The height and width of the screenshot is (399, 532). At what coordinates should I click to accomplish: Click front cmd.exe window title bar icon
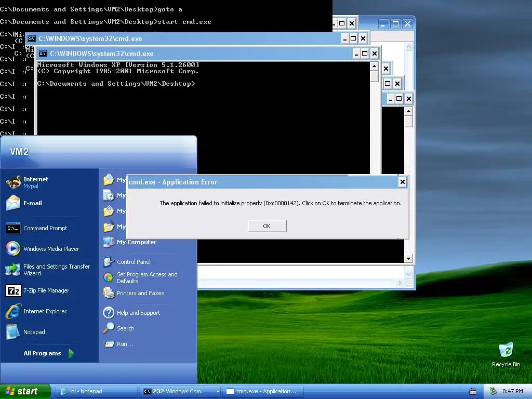pyautogui.click(x=43, y=54)
